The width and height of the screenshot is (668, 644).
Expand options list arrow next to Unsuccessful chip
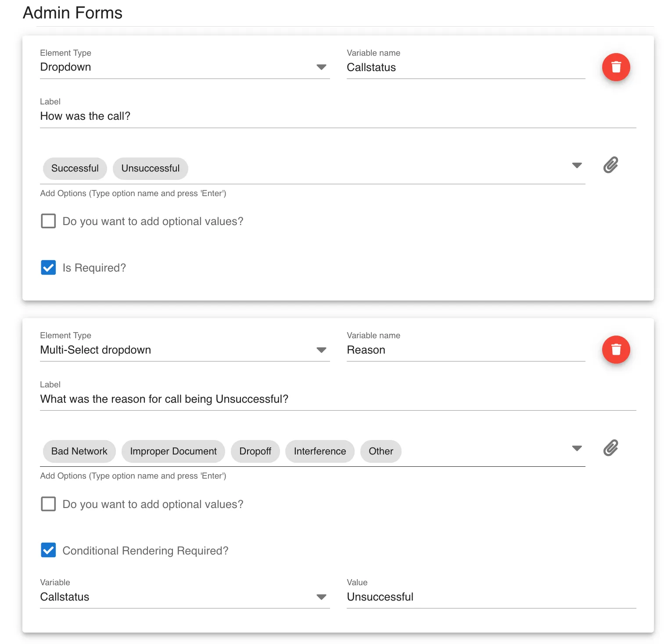(x=577, y=165)
